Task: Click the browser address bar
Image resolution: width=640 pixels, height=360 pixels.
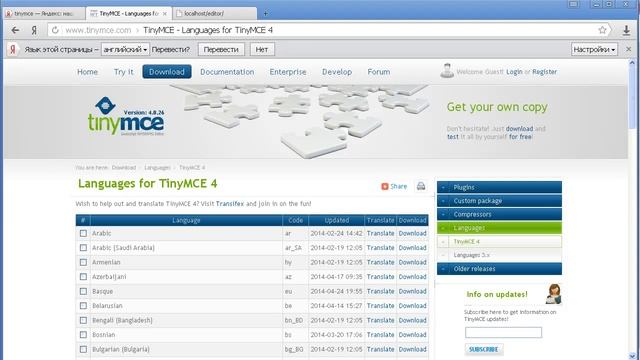Action: [329, 30]
